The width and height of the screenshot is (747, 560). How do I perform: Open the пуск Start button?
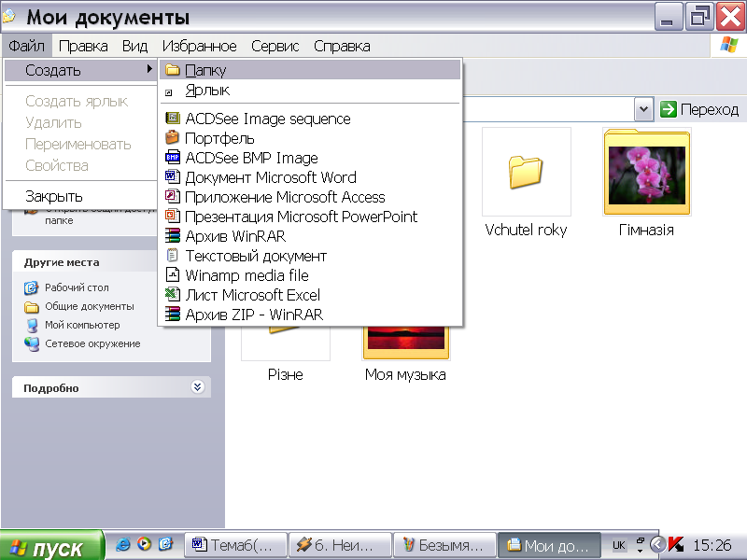pos(51,546)
